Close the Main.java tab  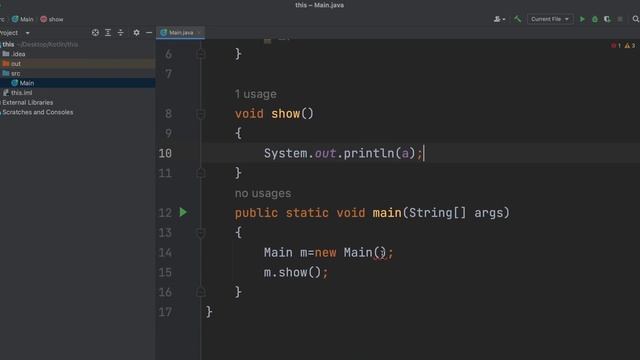pyautogui.click(x=199, y=33)
